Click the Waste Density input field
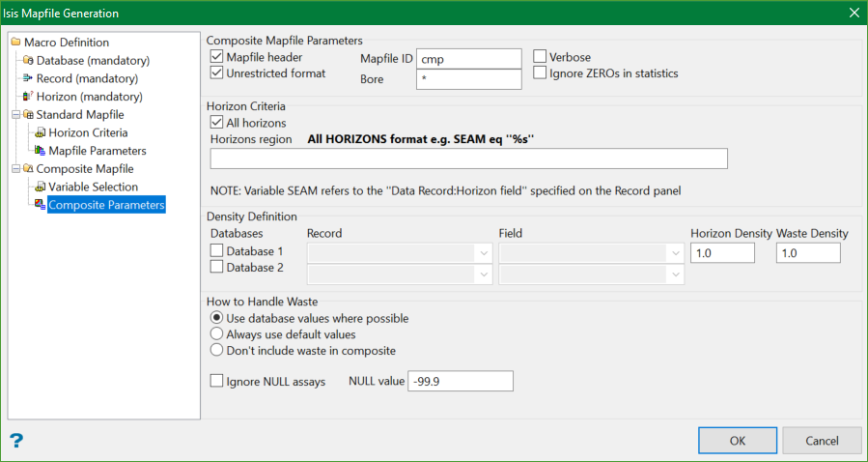 pos(809,253)
